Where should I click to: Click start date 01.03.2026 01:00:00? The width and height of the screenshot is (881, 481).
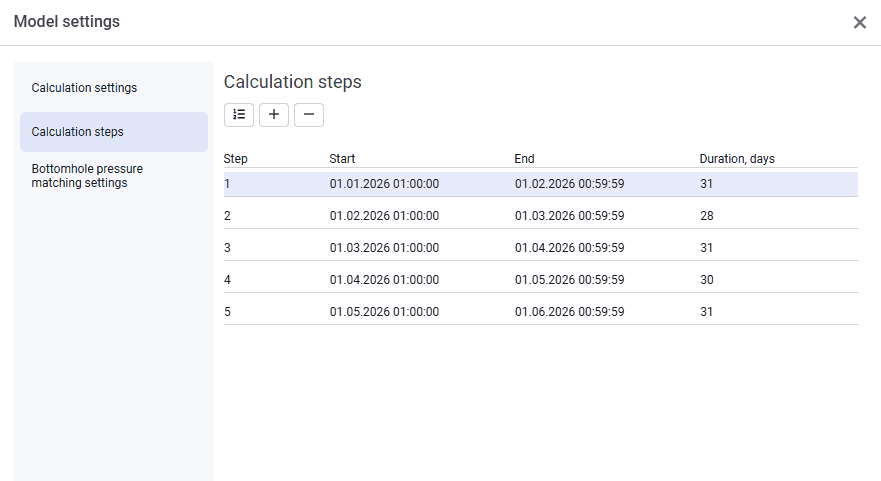click(x=384, y=248)
